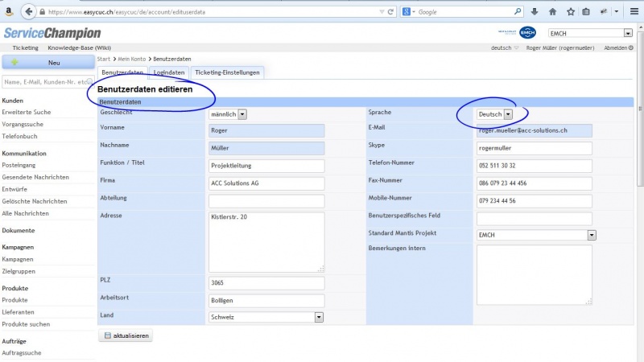Click the Skype field
The width and height of the screenshot is (644, 362).
[x=535, y=148]
